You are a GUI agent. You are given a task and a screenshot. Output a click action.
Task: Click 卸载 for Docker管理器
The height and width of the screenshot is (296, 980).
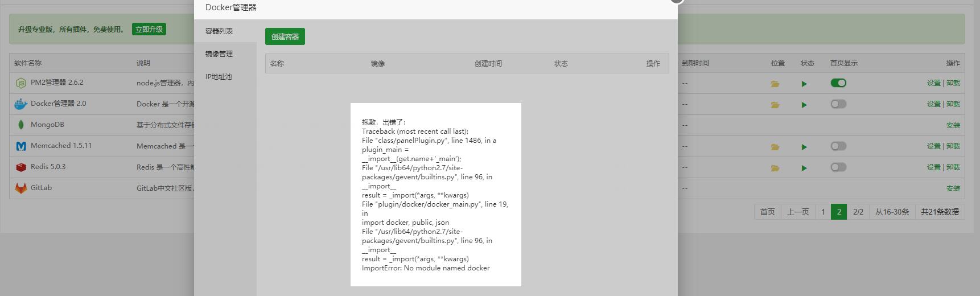point(953,104)
